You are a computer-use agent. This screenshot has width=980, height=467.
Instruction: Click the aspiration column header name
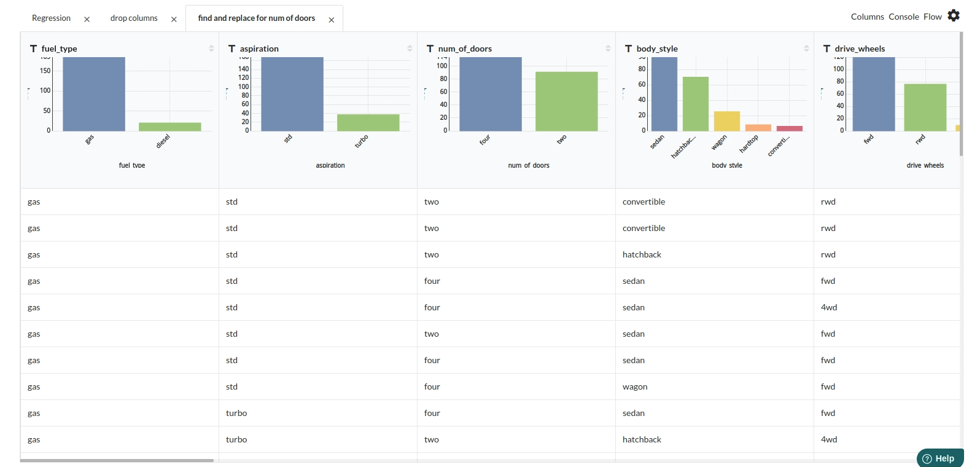click(259, 49)
